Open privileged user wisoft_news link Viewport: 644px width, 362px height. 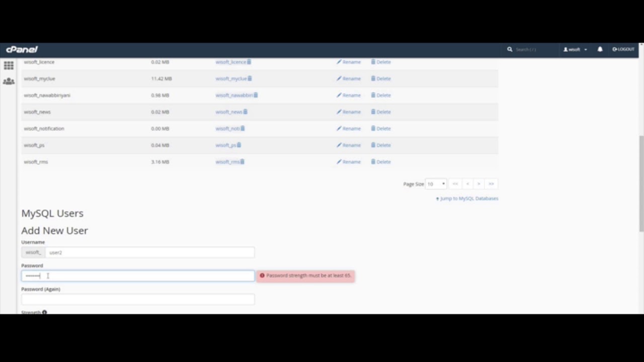(x=229, y=112)
